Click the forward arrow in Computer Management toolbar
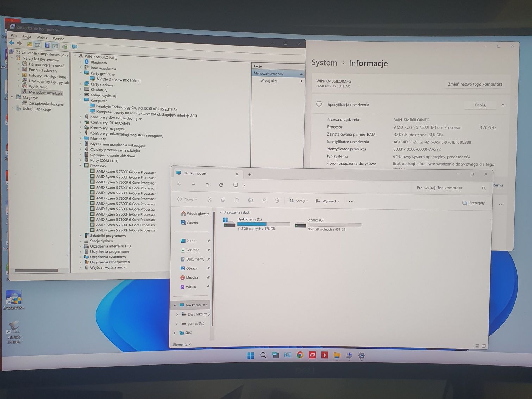 pyautogui.click(x=20, y=43)
